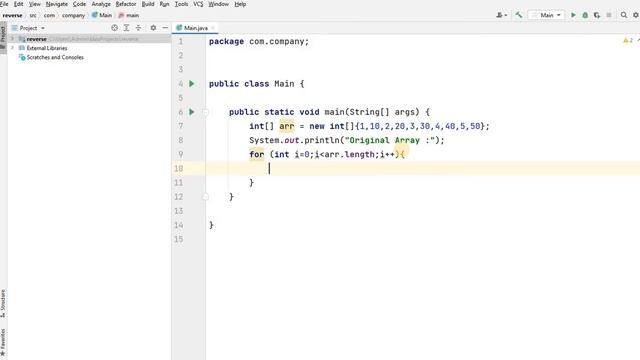This screenshot has height=360, width=640.
Task: Open the Main run configuration dropdown
Action: coord(547,15)
